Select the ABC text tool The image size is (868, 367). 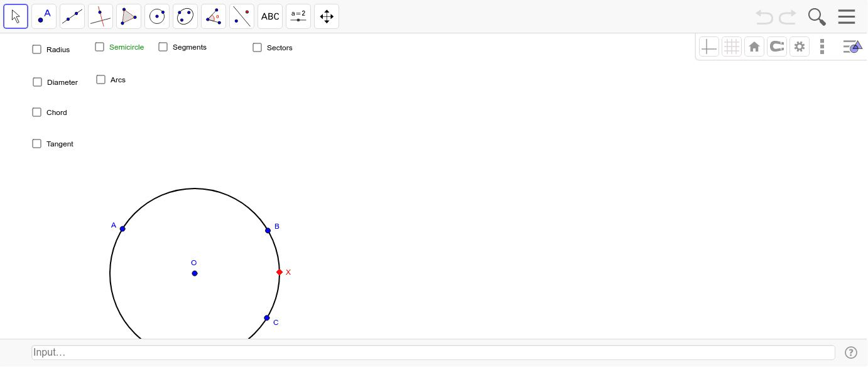[269, 16]
